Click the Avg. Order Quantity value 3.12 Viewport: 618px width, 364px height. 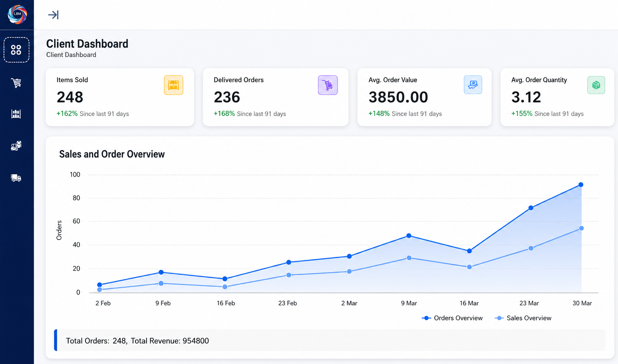[526, 97]
